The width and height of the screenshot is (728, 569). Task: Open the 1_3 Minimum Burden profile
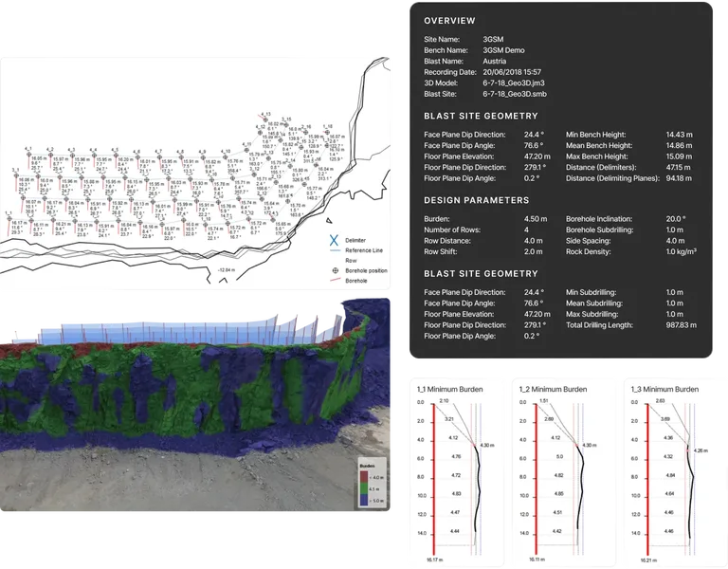tap(672, 473)
